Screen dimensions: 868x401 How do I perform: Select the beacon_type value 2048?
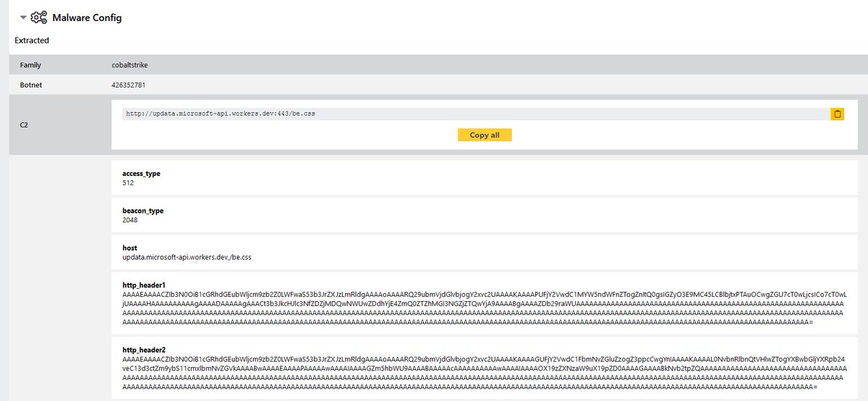click(x=130, y=220)
